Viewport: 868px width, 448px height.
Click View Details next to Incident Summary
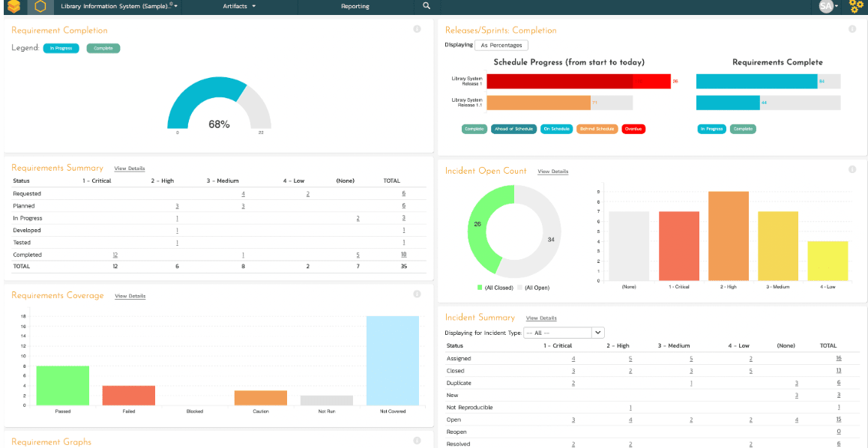[541, 318]
